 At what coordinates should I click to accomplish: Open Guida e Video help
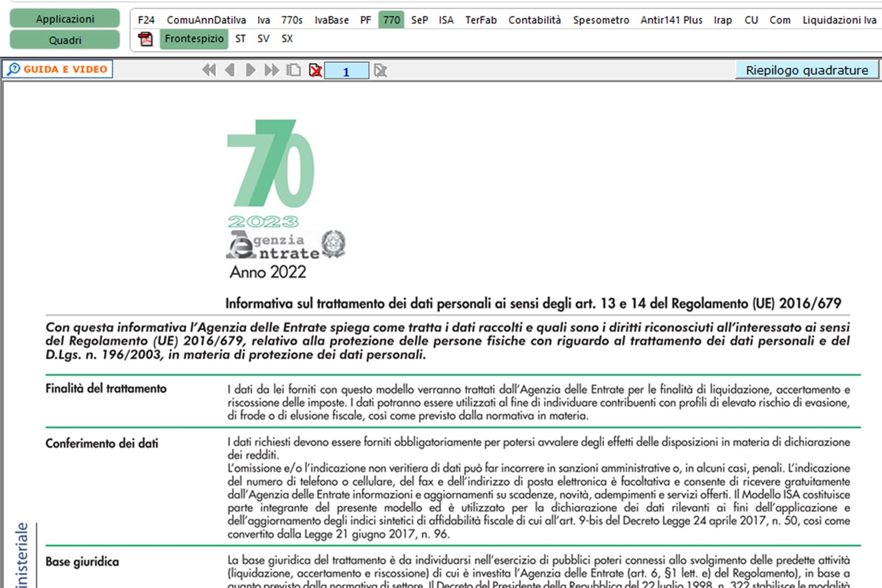[58, 69]
